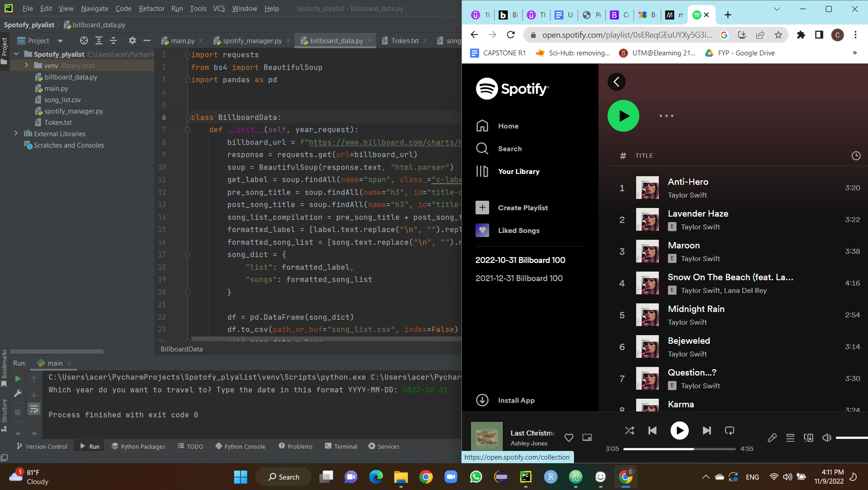Screen dimensions: 868x490
Task: Collapse the Spotofy_plyalist project root
Action: click(x=16, y=54)
